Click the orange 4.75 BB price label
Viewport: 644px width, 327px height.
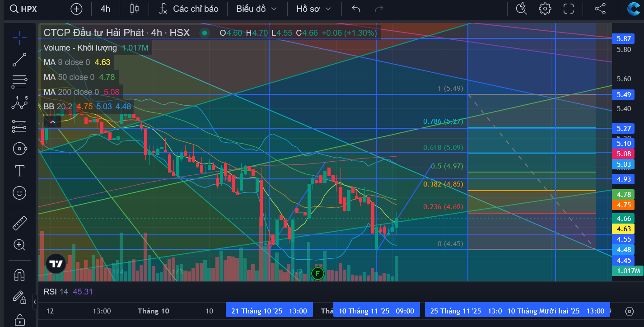tap(623, 205)
